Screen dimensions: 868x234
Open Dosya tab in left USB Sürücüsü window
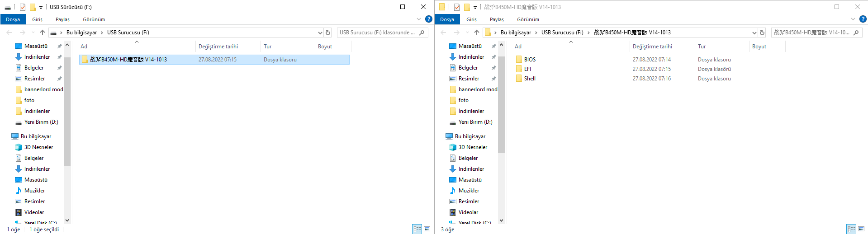click(x=13, y=19)
